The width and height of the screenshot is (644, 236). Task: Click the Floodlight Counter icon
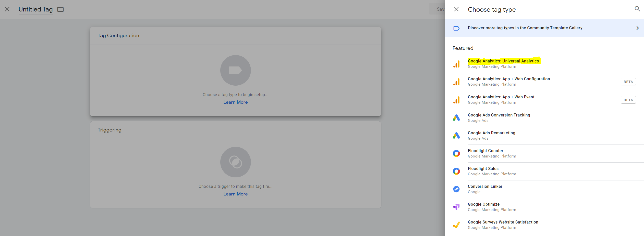point(456,153)
